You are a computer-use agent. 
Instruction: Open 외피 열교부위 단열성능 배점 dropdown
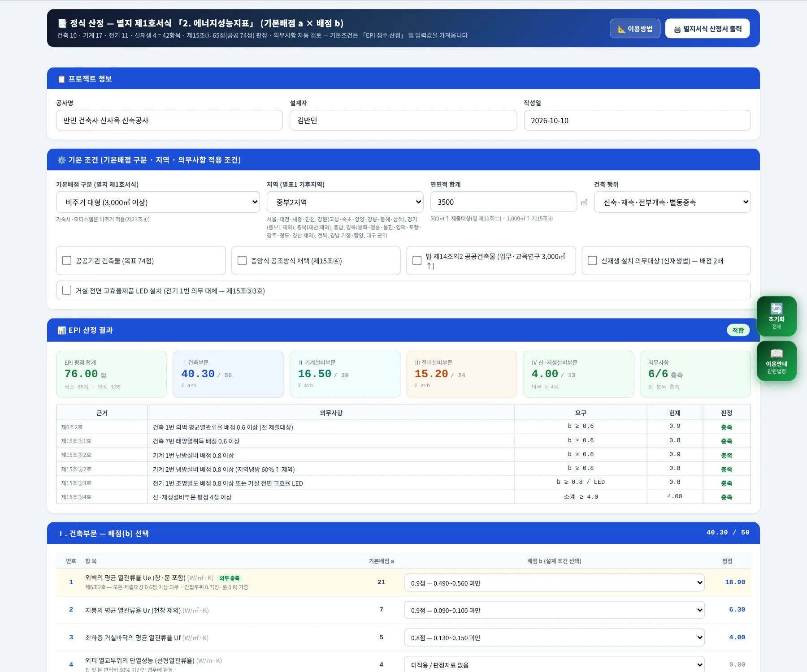(554, 665)
